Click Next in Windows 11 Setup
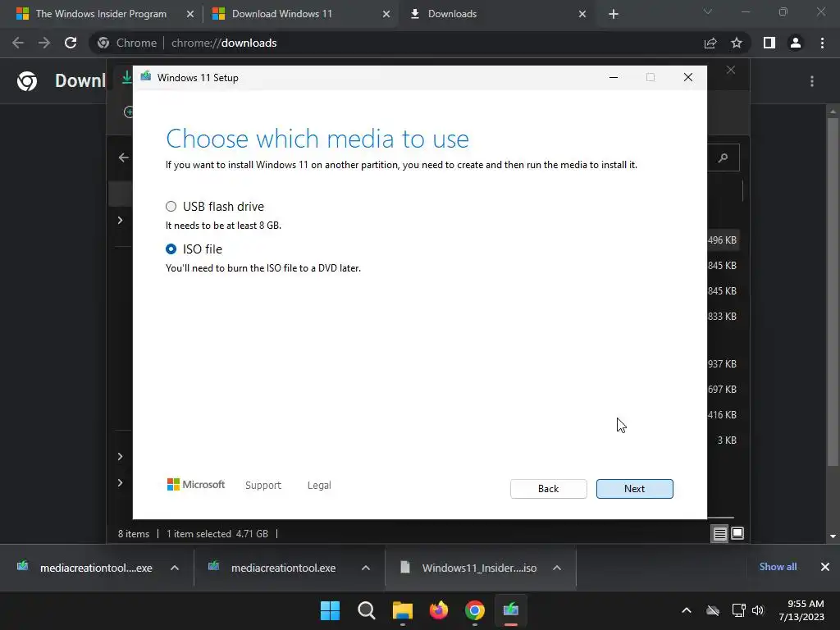This screenshot has height=630, width=840. (634, 489)
